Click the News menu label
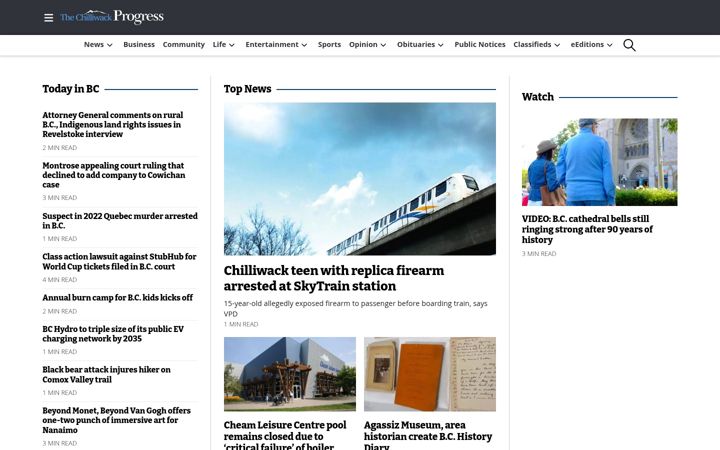720x450 pixels. [x=94, y=45]
